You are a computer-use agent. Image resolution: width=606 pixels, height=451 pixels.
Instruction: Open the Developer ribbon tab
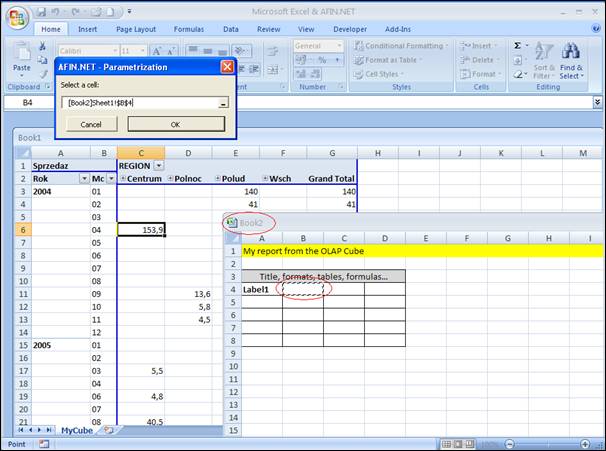(350, 29)
